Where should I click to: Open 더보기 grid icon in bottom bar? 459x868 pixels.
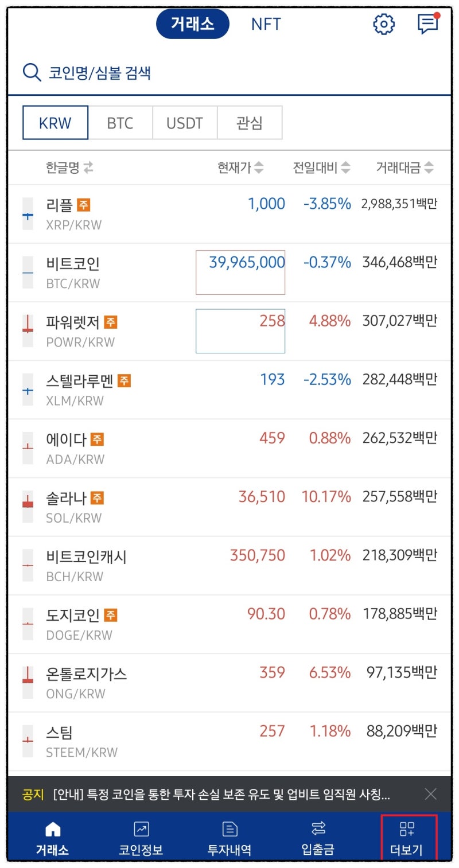tap(407, 828)
